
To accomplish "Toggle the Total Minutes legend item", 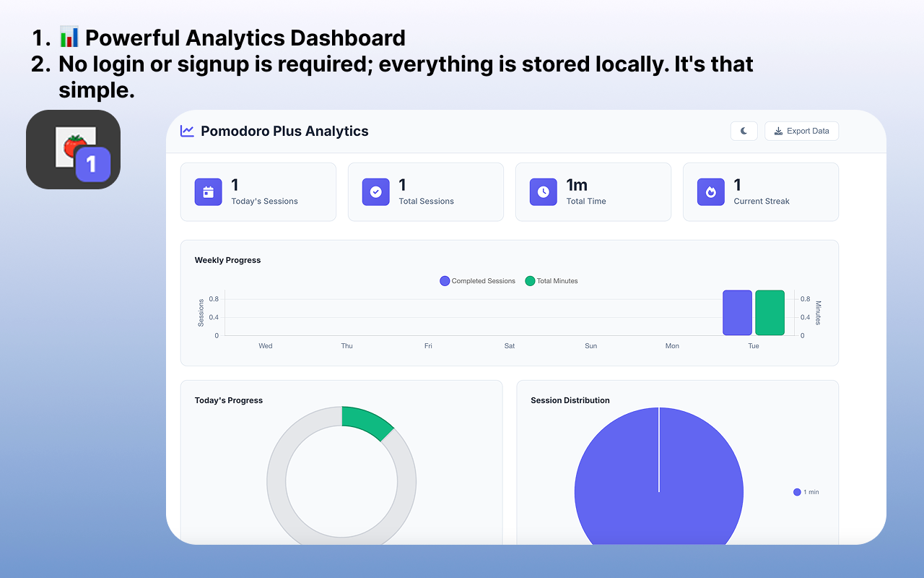I will coord(551,281).
